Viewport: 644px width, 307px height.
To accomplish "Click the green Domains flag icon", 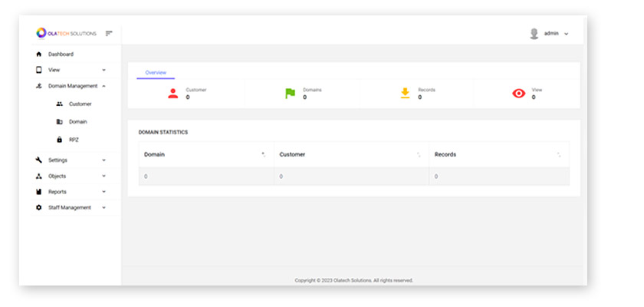I will coord(290,94).
